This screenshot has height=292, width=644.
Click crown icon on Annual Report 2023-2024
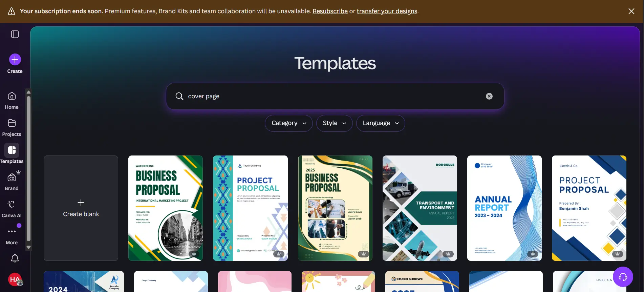tap(533, 254)
